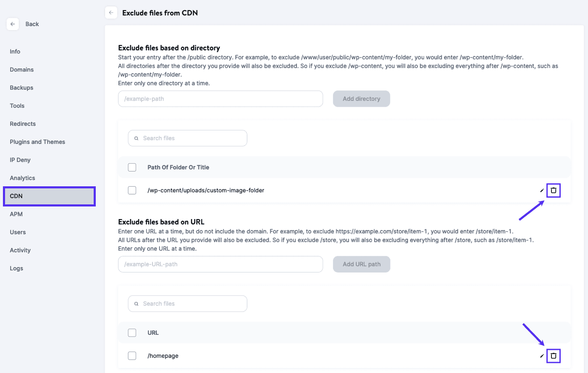Delete the custom-image-folder directory exclusion

pos(553,190)
